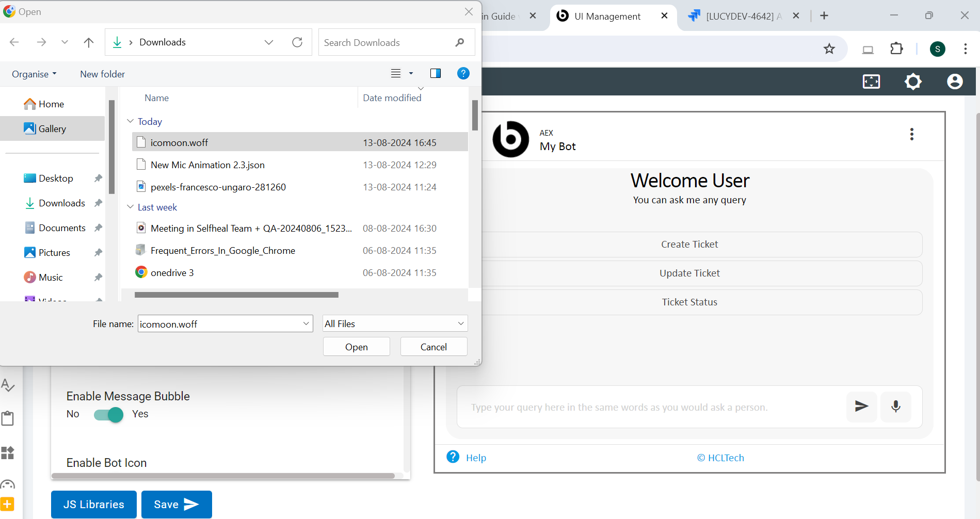Open the Chrome extensions puzzle icon
Screen dimensions: 980x519
pos(896,49)
